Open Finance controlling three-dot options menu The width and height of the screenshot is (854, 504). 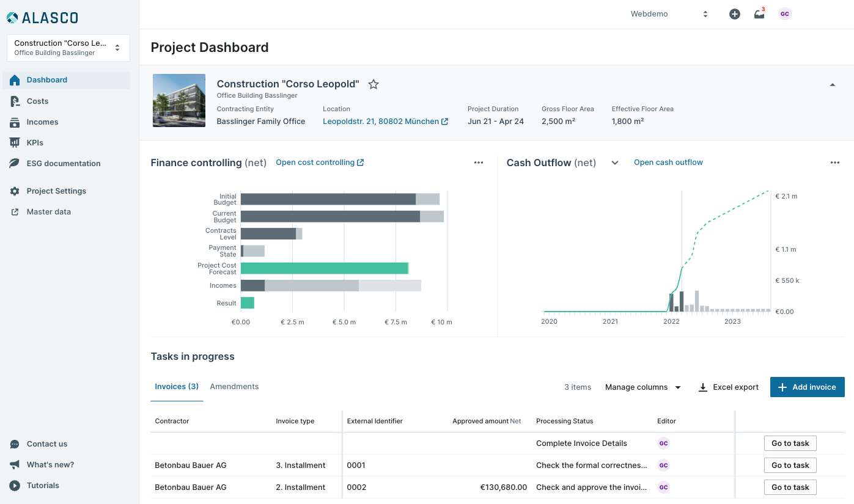(479, 163)
